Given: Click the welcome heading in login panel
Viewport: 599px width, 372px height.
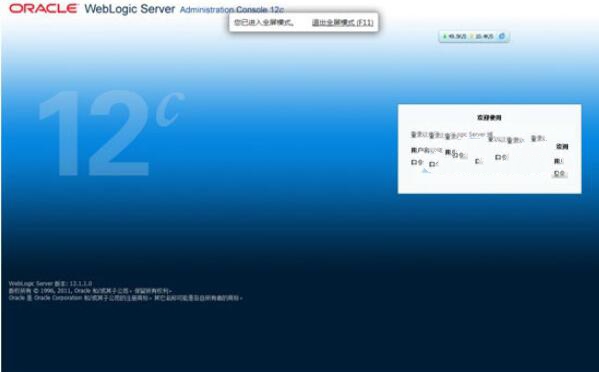Looking at the screenshot, I should point(489,118).
